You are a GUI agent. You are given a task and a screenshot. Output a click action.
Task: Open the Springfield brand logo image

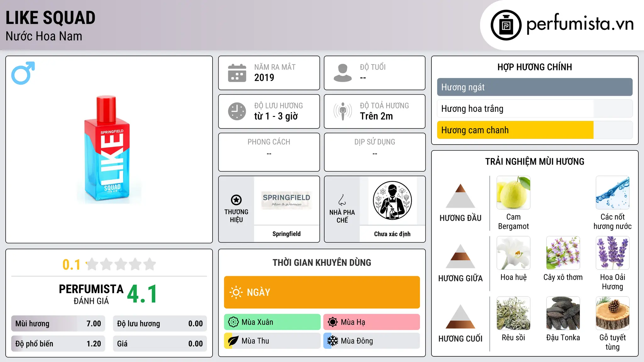click(x=286, y=200)
